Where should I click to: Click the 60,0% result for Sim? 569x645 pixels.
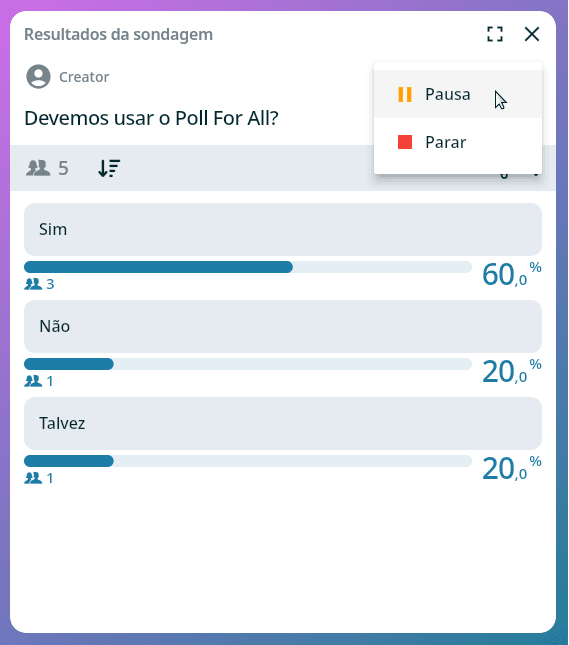[x=511, y=274]
